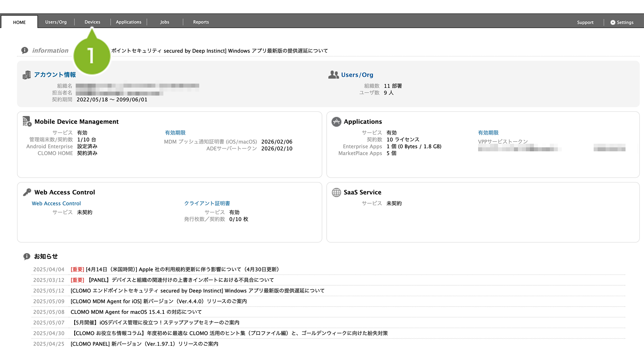Click the 11 部署 organization count

click(393, 86)
